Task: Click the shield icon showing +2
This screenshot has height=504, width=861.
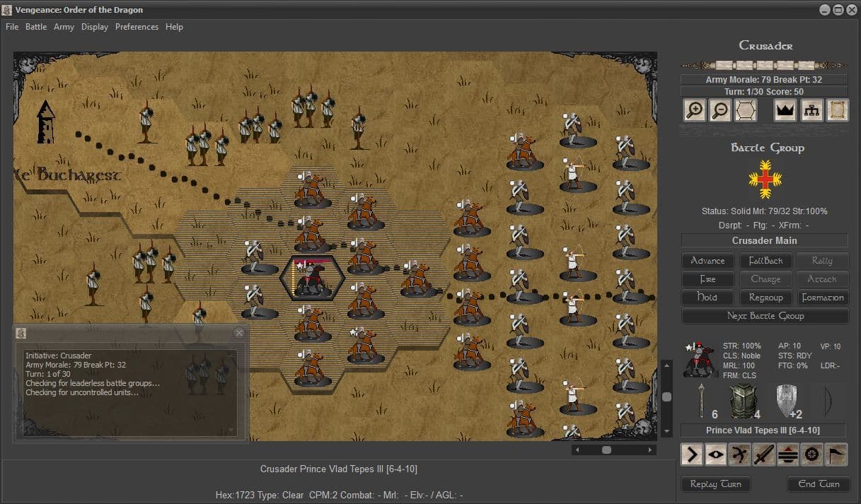Action: (x=787, y=400)
